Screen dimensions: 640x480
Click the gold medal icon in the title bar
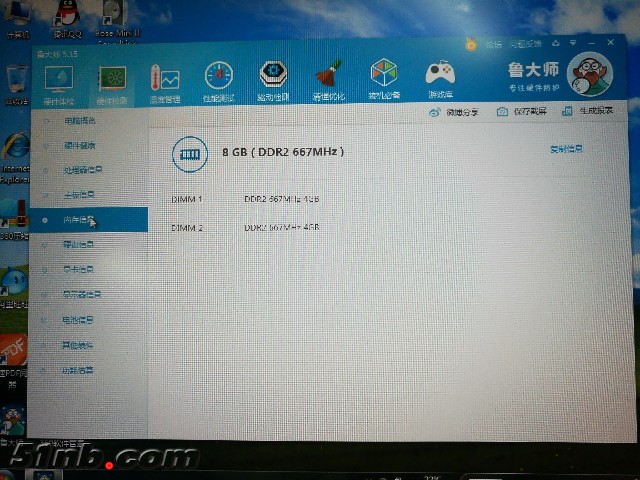(471, 44)
